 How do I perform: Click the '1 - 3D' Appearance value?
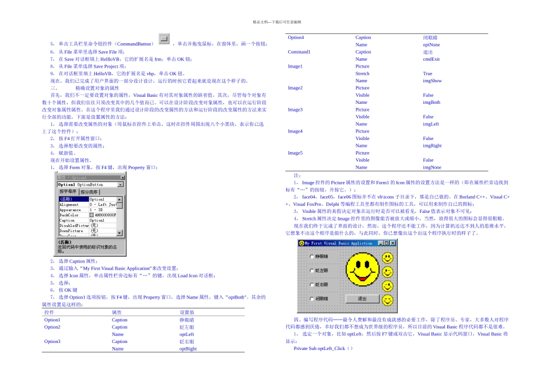point(96,210)
